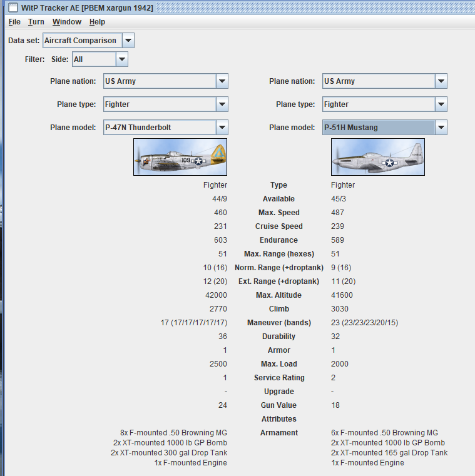
Task: Click the 'Climb' row label
Action: point(279,309)
